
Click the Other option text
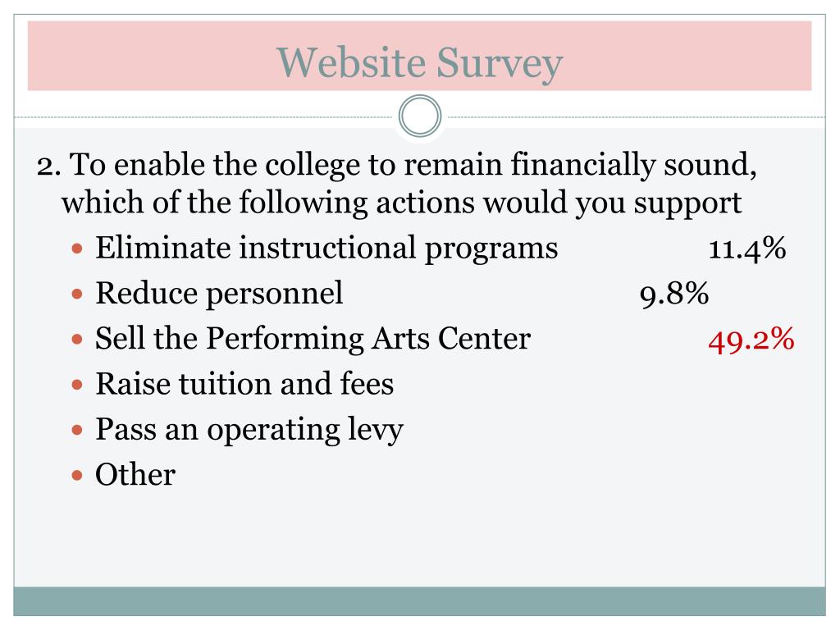(x=135, y=475)
